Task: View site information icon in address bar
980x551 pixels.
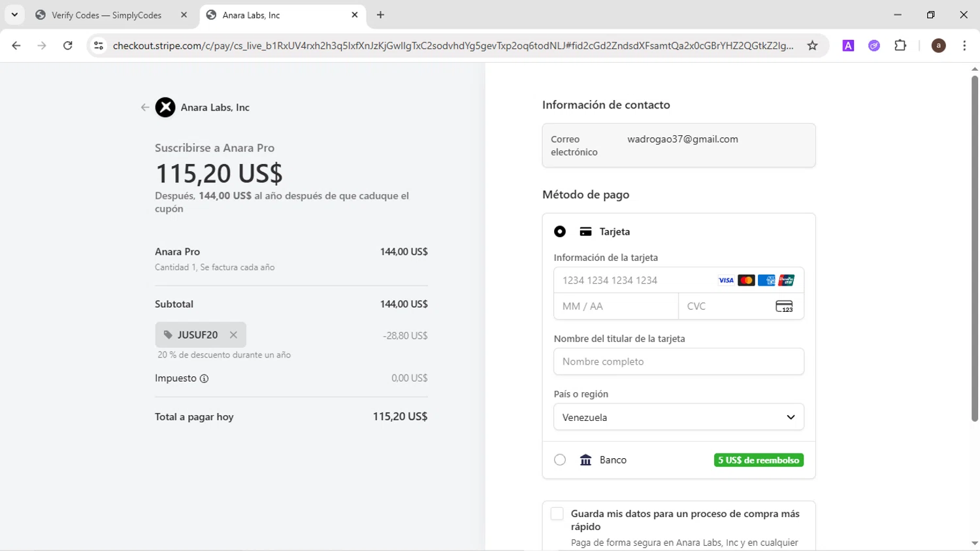Action: click(x=99, y=45)
